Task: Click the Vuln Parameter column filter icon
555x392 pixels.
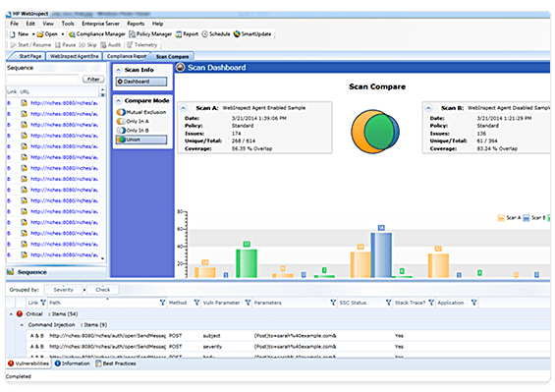Action: pos(248,303)
